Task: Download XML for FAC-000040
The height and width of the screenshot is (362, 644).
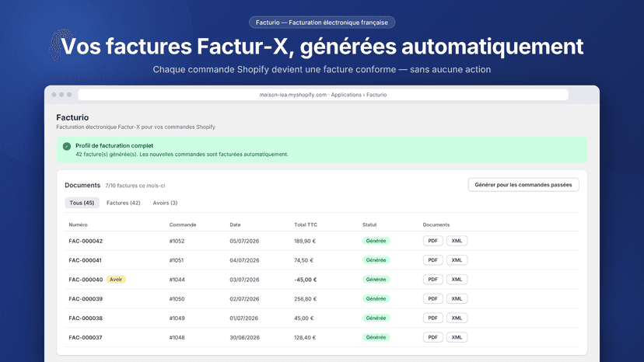Action: click(x=457, y=280)
